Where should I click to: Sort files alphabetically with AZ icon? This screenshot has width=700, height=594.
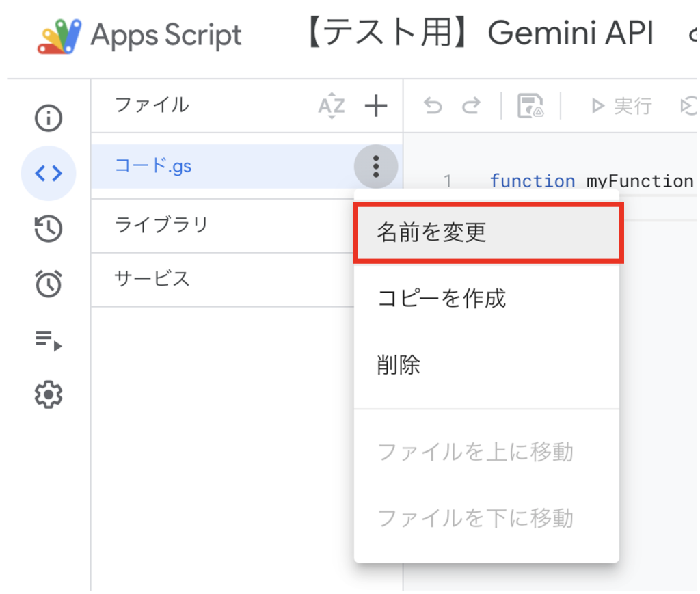click(x=332, y=106)
